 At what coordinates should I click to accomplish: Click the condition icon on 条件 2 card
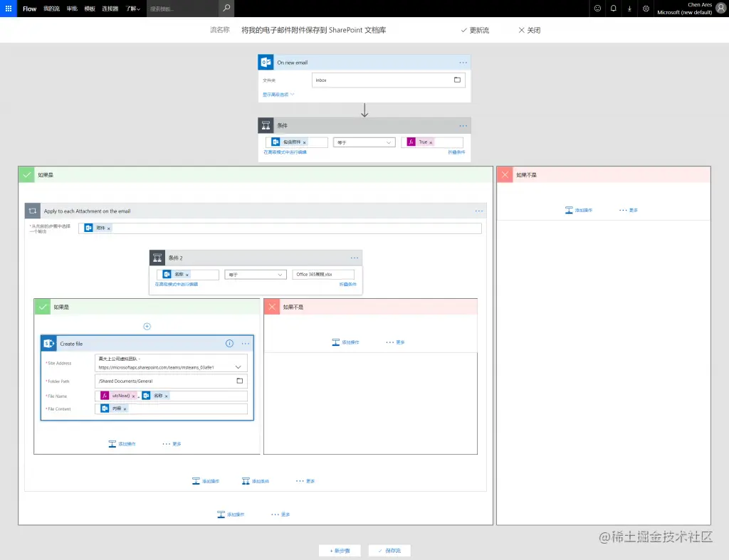coord(157,258)
